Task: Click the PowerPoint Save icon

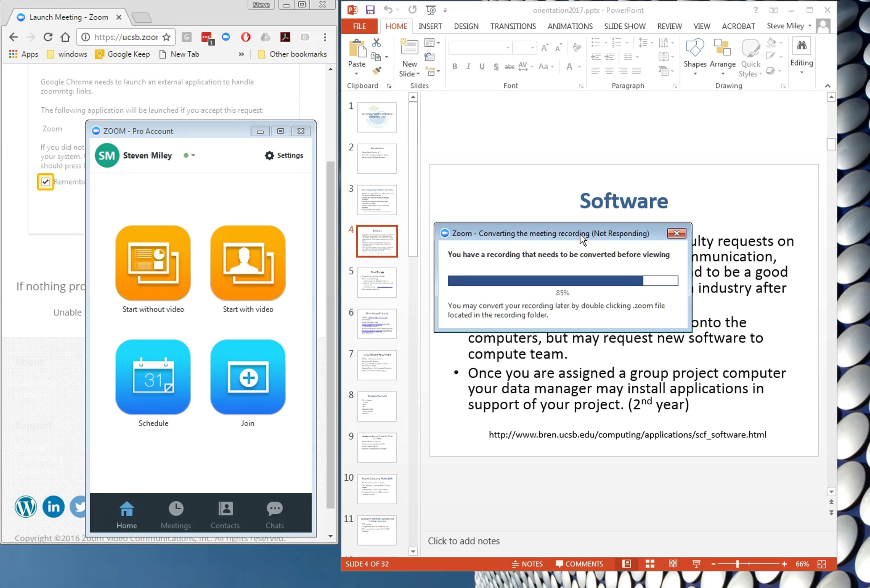Action: [370, 10]
